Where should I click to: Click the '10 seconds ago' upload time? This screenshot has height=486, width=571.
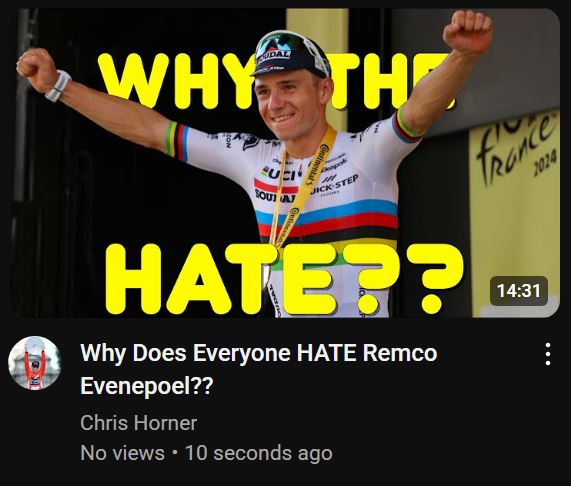[x=259, y=453]
